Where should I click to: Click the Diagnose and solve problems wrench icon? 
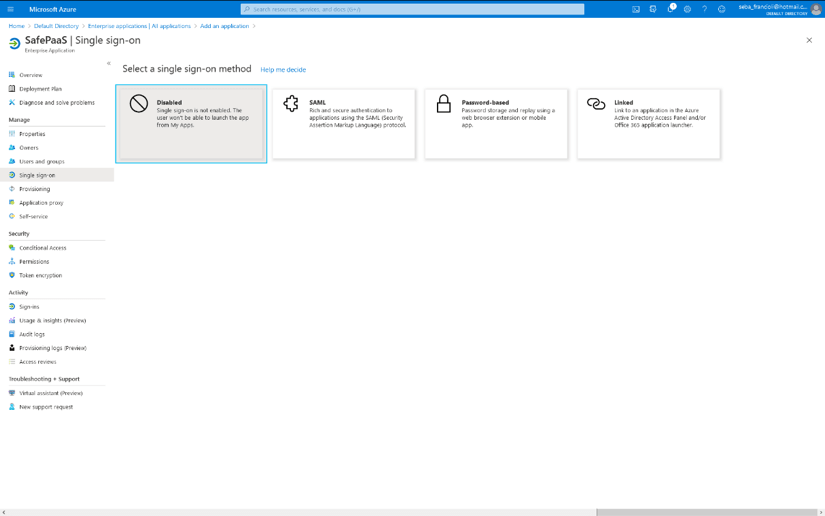tap(12, 102)
